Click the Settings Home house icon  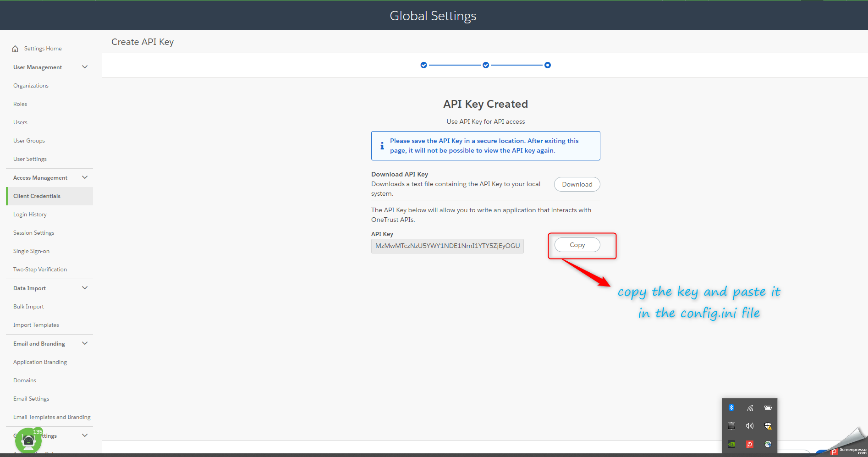pyautogui.click(x=15, y=49)
